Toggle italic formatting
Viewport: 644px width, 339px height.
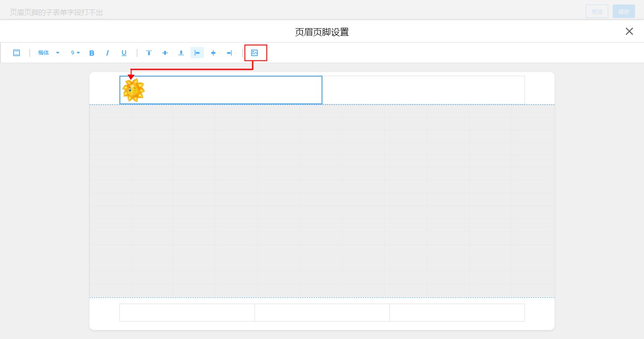pos(107,53)
